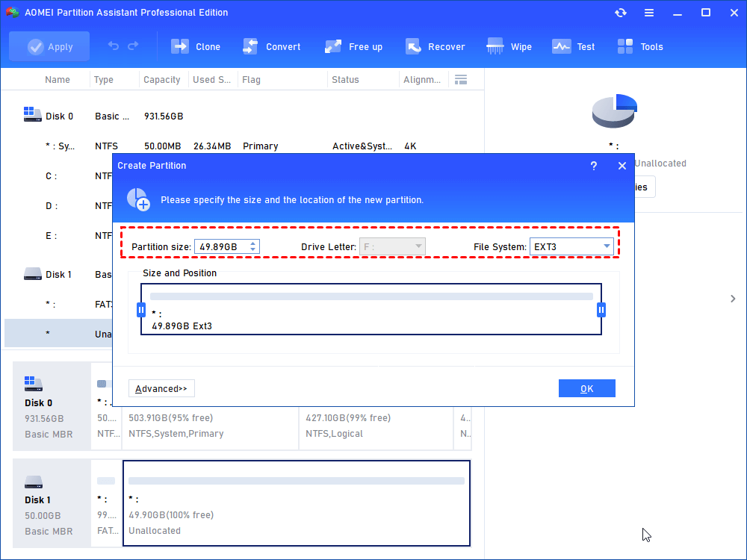Open the Recover tool
Viewport: 747px width, 560px height.
(x=435, y=46)
